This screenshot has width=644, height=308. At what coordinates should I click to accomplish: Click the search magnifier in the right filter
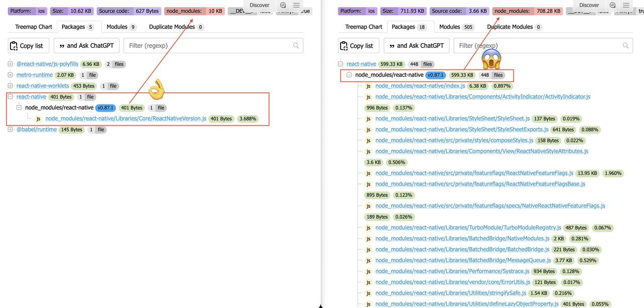coord(626,46)
